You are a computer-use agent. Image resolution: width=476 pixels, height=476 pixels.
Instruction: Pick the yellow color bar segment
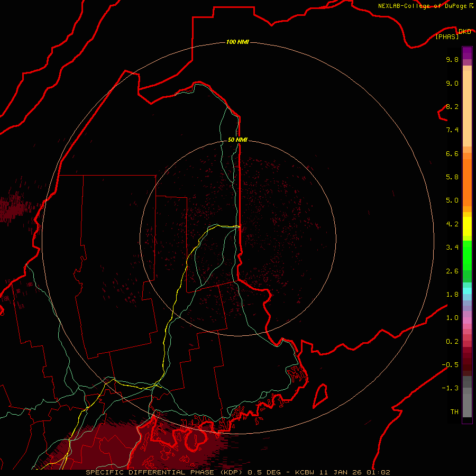click(x=467, y=226)
